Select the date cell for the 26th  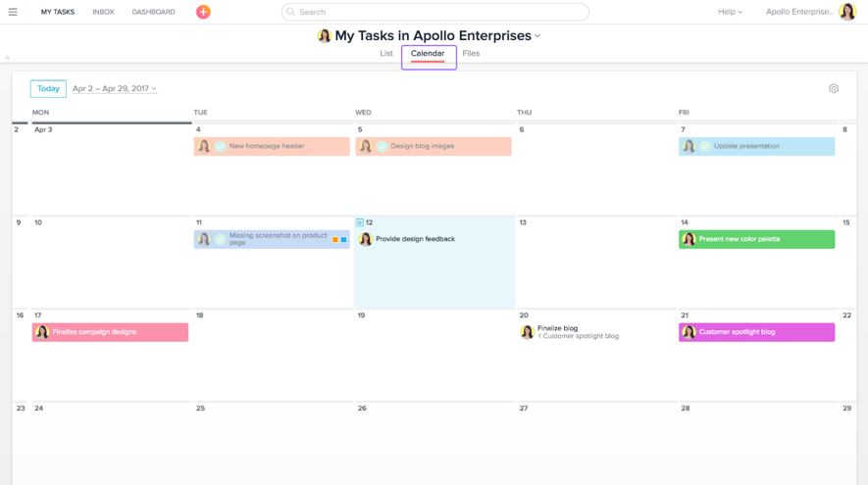tap(434, 444)
